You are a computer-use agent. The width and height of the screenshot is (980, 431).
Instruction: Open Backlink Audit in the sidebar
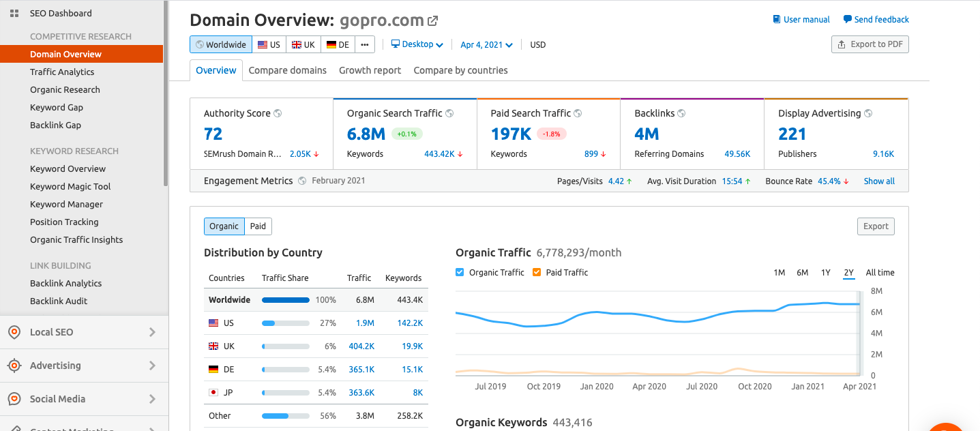[59, 301]
